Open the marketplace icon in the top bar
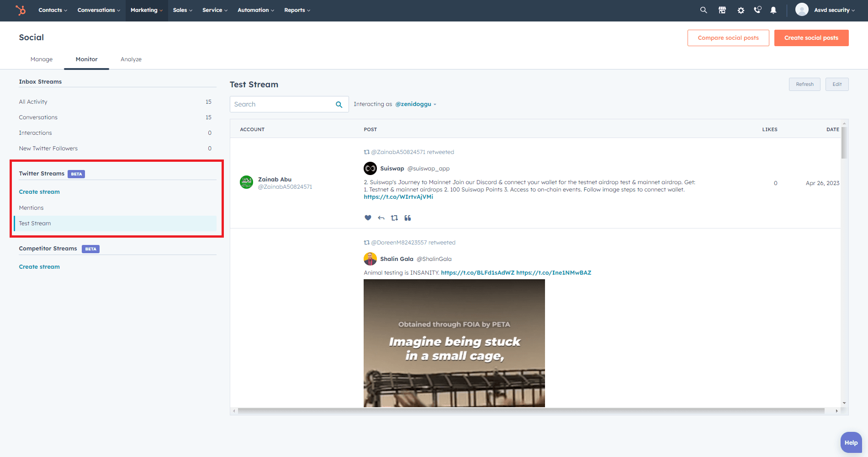This screenshot has height=457, width=868. (722, 10)
